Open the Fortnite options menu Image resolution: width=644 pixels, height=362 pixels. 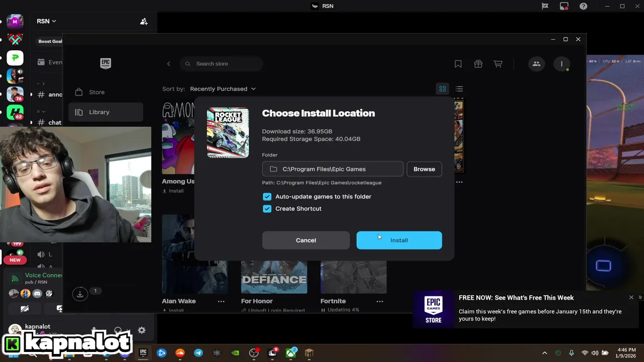pos(380,301)
